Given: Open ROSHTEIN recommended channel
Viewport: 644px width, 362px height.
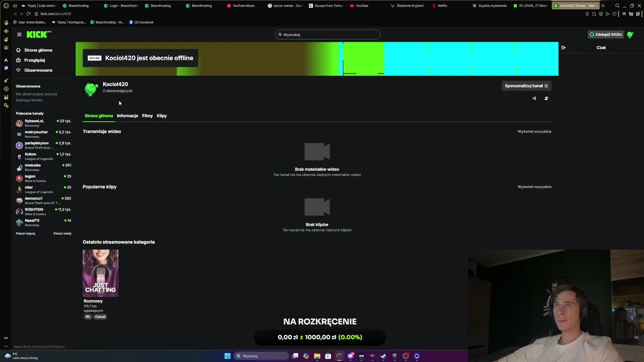Looking at the screenshot, I should (x=43, y=212).
